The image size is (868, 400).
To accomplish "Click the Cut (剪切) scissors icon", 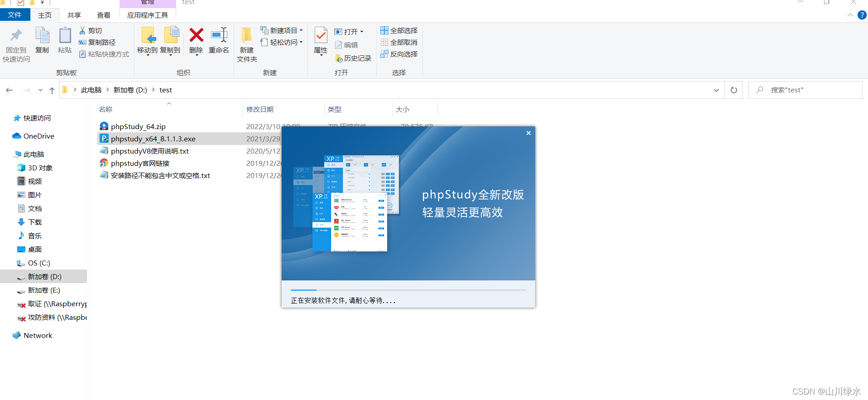I will [82, 30].
